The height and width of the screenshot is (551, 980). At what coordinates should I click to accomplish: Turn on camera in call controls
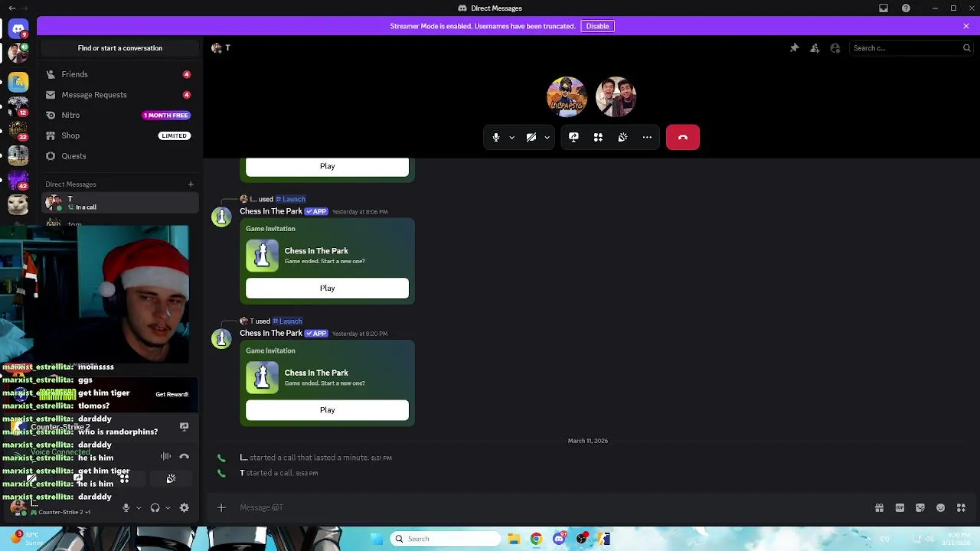pos(531,138)
